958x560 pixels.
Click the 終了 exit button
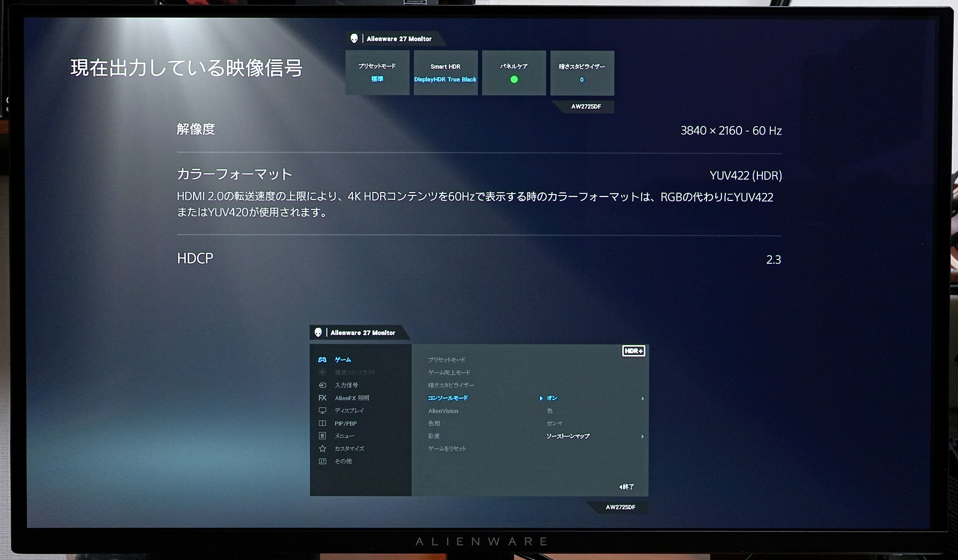(x=627, y=487)
